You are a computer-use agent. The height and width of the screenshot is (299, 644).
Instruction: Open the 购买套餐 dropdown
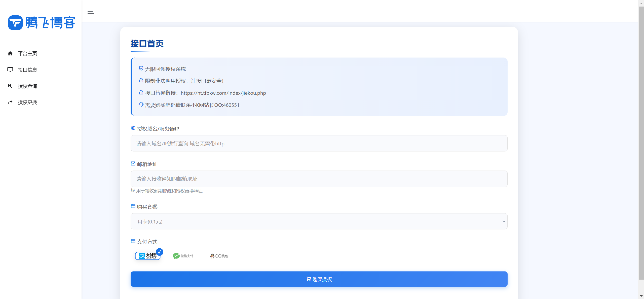(x=319, y=221)
